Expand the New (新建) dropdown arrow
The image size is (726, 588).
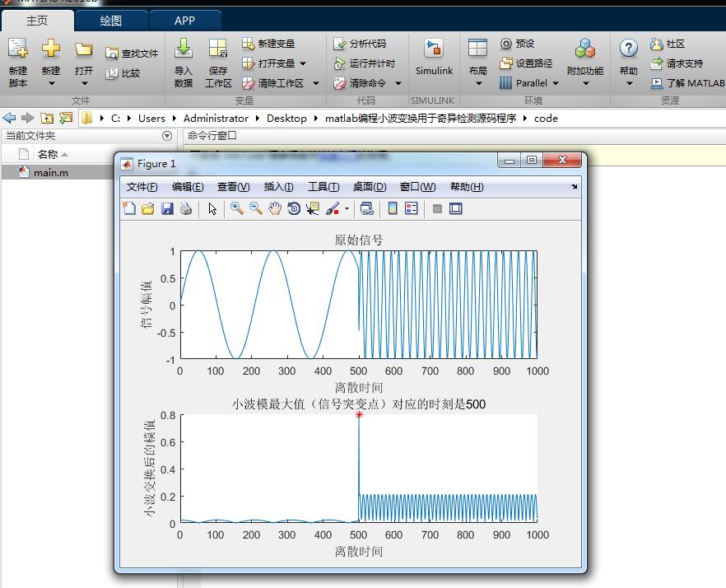point(51,83)
